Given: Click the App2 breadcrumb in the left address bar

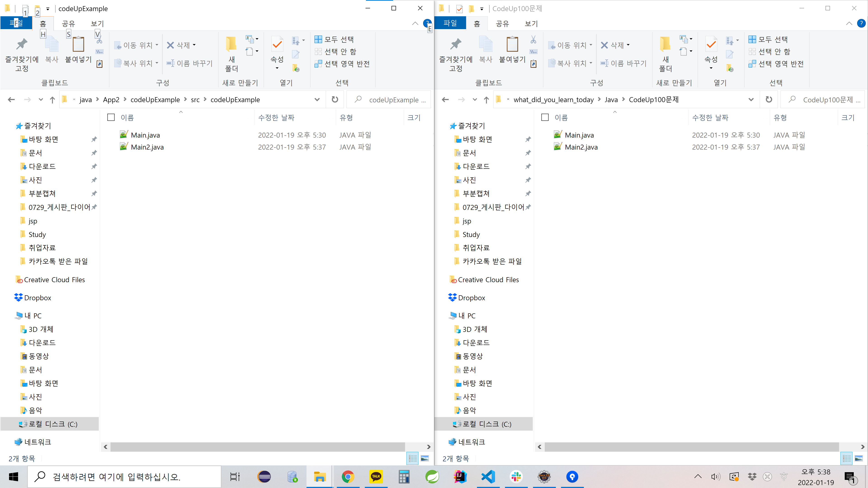Looking at the screenshot, I should coord(111,100).
